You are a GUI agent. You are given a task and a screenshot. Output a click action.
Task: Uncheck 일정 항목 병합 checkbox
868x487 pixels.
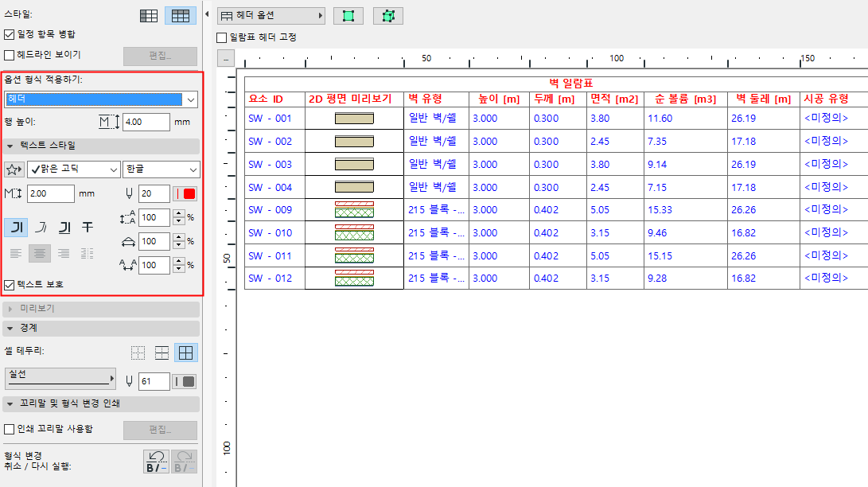click(10, 34)
